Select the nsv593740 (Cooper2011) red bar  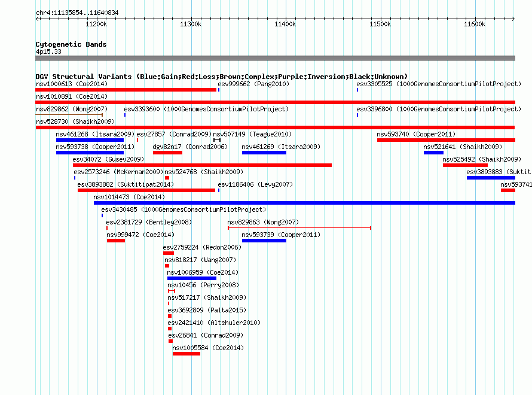[446, 140]
